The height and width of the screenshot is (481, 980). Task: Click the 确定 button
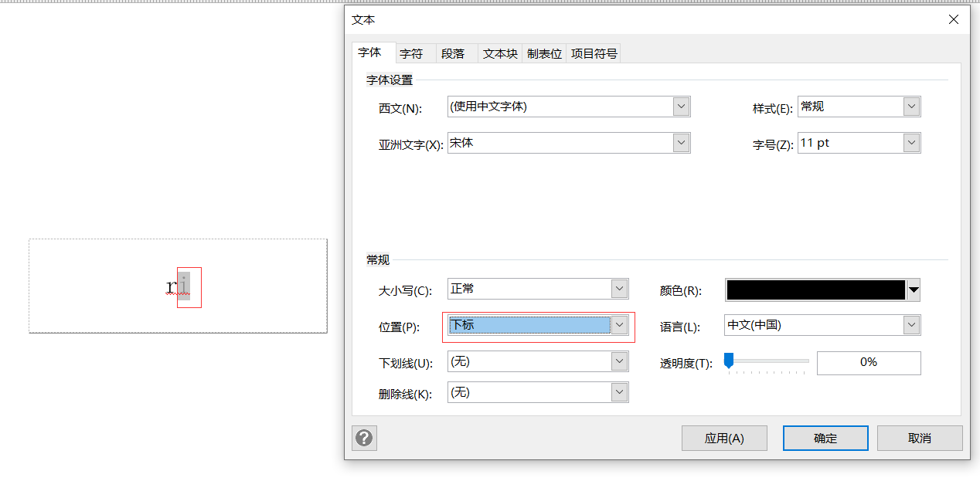(x=825, y=438)
